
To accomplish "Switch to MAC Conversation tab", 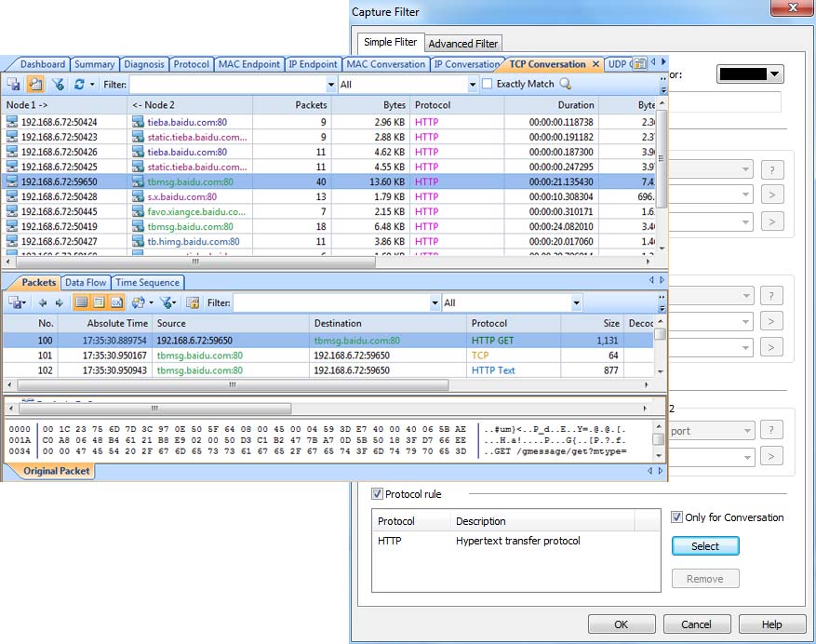I will [x=385, y=64].
